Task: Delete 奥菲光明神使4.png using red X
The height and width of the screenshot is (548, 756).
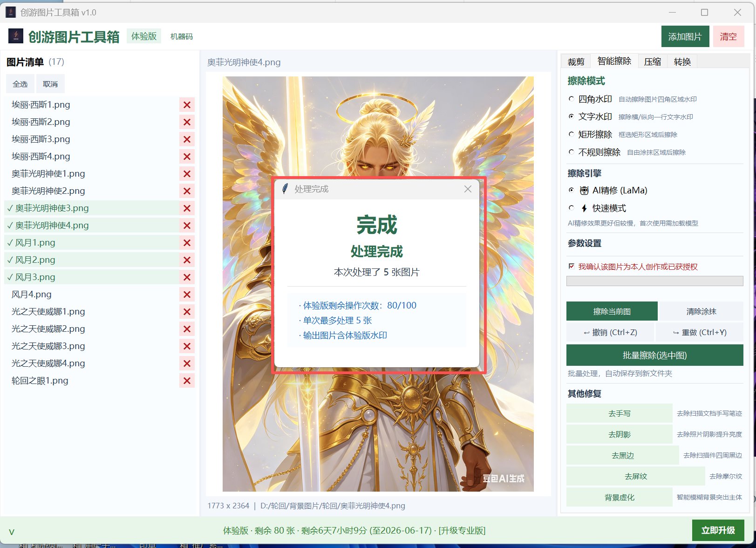Action: coord(187,226)
